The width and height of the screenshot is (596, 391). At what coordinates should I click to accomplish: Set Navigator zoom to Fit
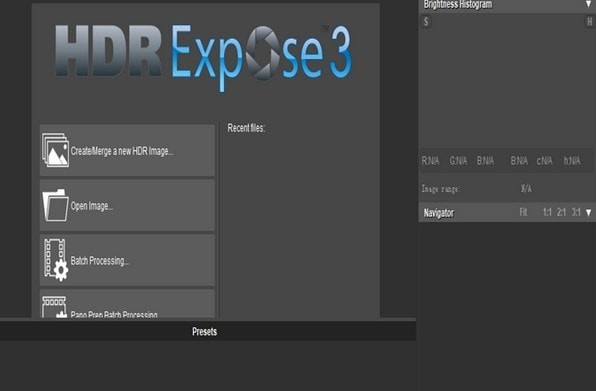click(523, 212)
